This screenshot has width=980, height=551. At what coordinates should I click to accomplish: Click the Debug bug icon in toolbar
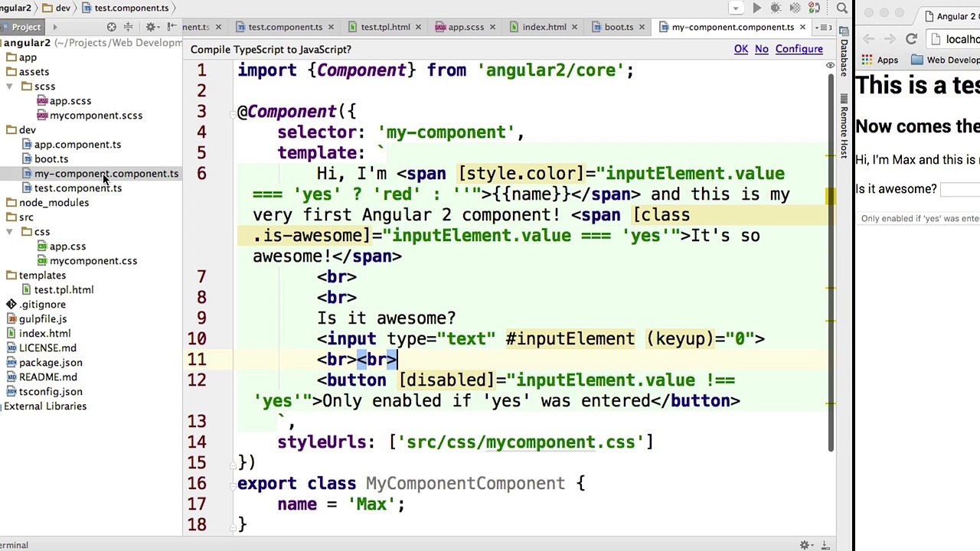click(776, 8)
